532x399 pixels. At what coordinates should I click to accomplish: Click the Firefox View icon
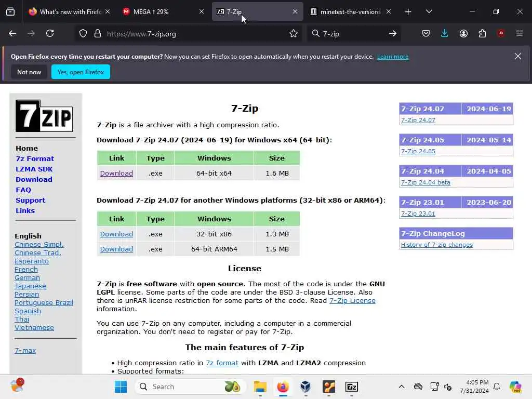pyautogui.click(x=10, y=11)
